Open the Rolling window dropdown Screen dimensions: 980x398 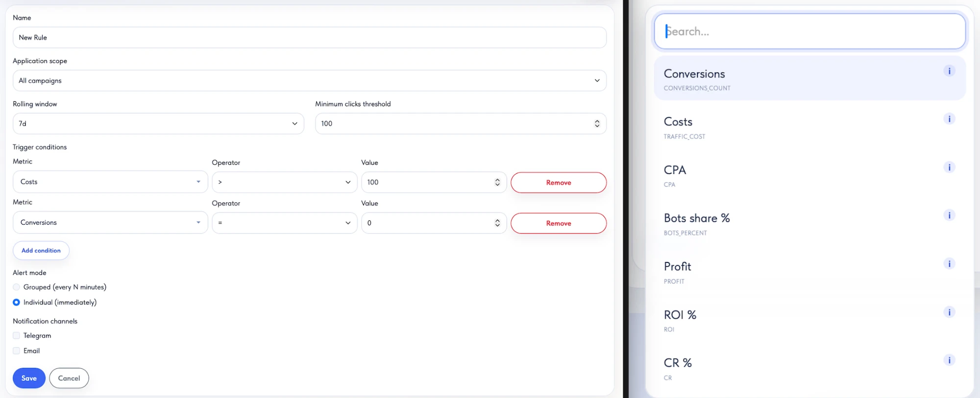pyautogui.click(x=158, y=123)
